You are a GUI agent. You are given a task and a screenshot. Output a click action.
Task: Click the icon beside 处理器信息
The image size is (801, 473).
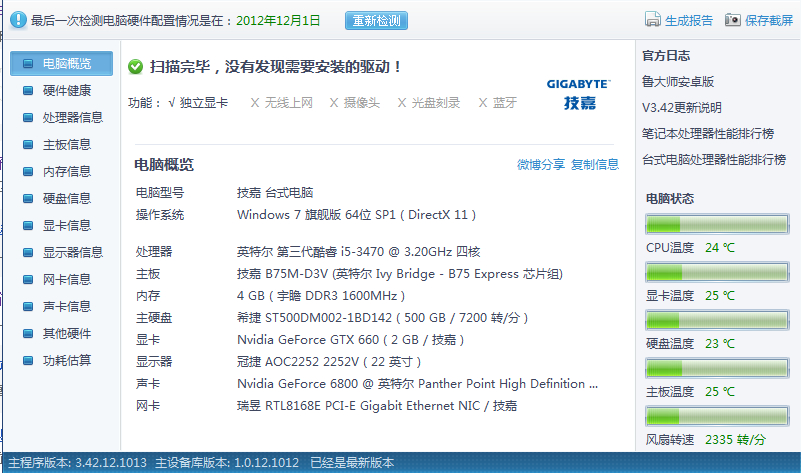point(28,118)
